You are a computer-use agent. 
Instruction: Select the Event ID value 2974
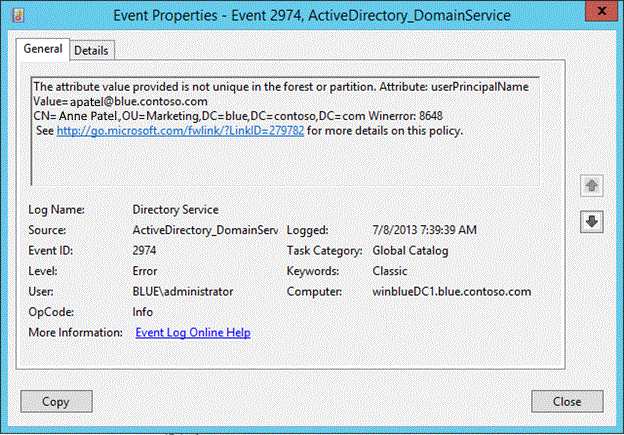[144, 250]
